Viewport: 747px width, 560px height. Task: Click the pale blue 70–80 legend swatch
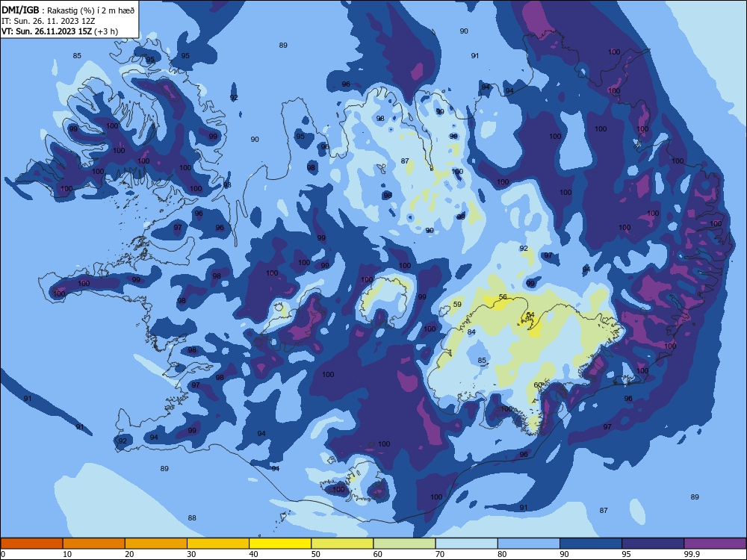click(x=467, y=544)
